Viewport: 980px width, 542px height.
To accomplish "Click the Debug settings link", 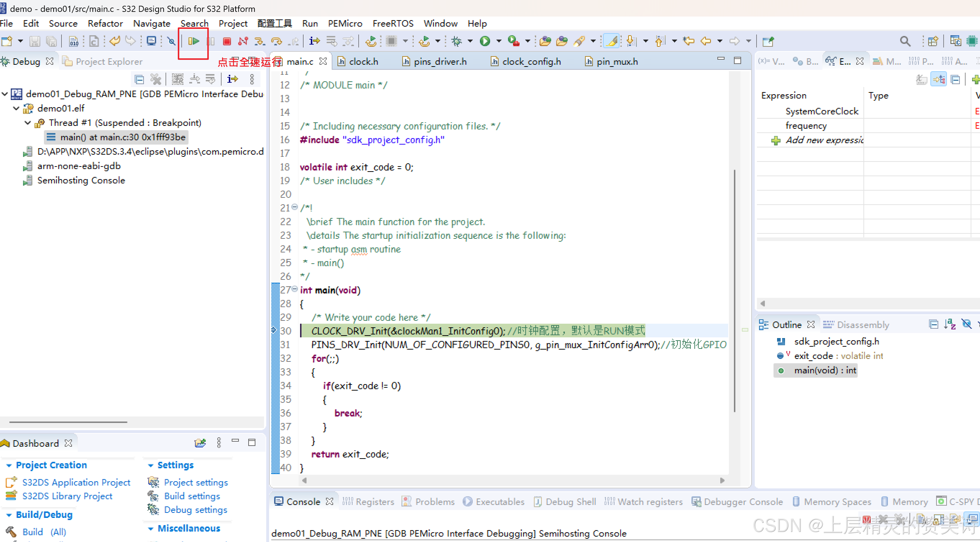I will coord(195,510).
